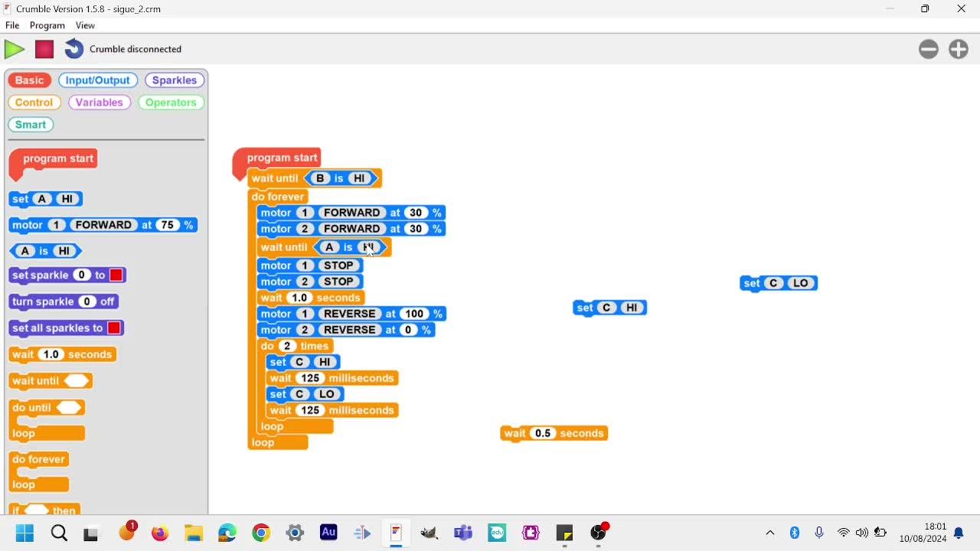Open the volume speaker tray icon
The image size is (980, 551).
click(862, 533)
